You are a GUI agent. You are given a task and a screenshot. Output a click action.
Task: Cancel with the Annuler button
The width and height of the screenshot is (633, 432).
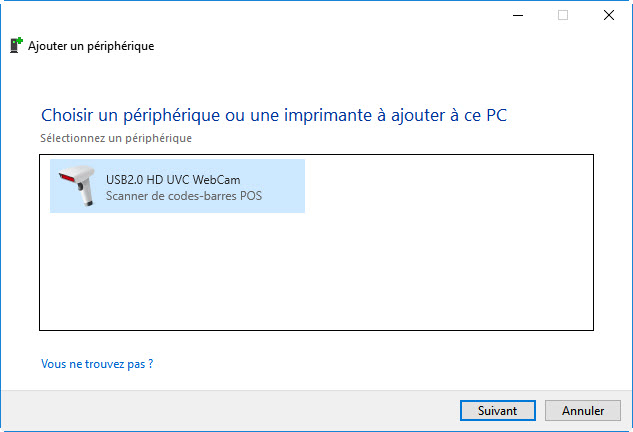[x=583, y=411]
